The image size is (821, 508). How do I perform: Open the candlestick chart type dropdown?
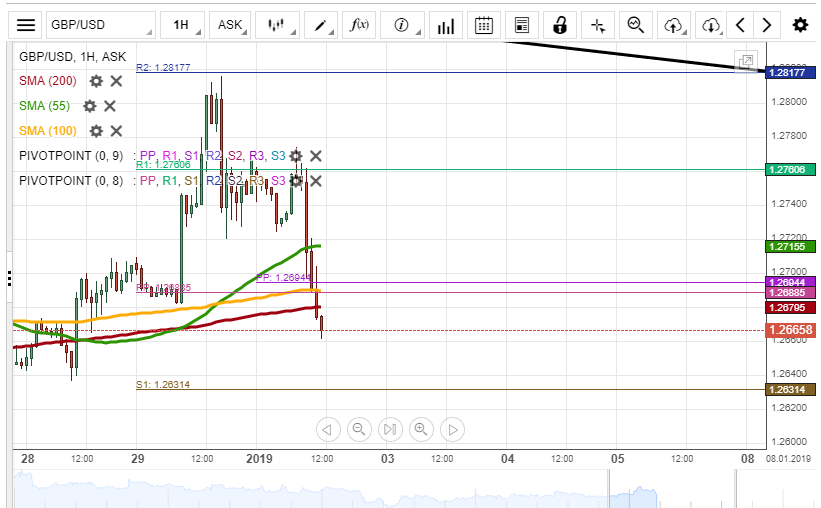click(x=276, y=25)
